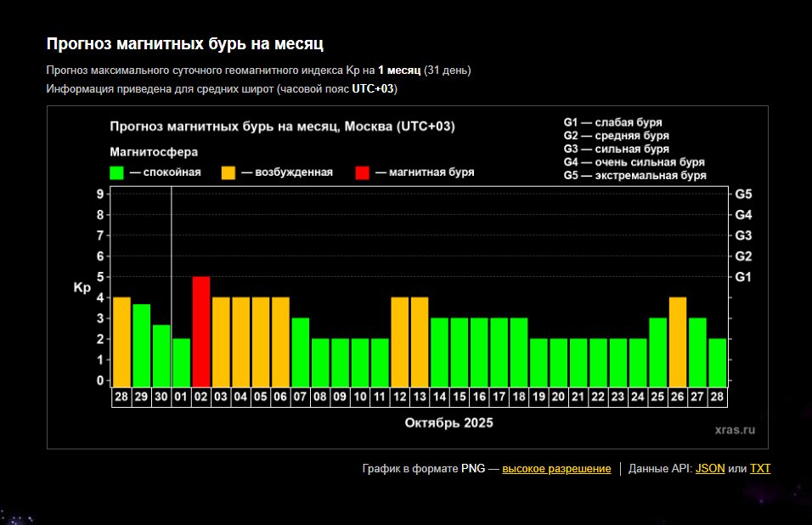Click the date label 30 on the axis
812x525 pixels.
point(161,397)
